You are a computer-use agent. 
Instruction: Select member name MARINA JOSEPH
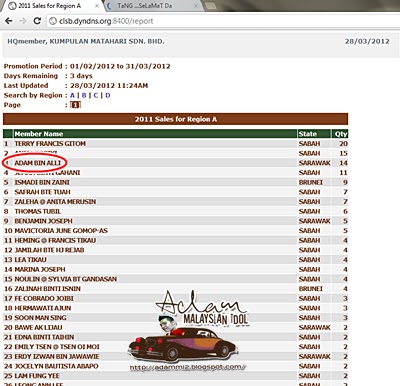[x=40, y=269]
